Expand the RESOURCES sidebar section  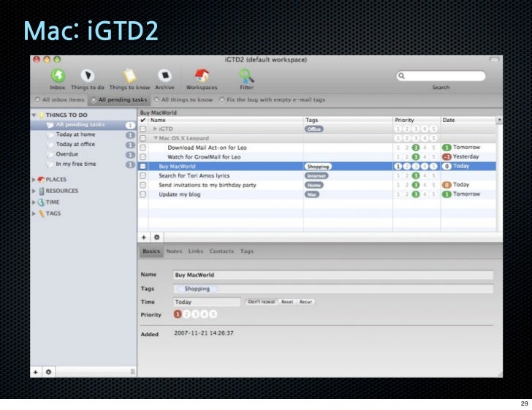coord(34,191)
